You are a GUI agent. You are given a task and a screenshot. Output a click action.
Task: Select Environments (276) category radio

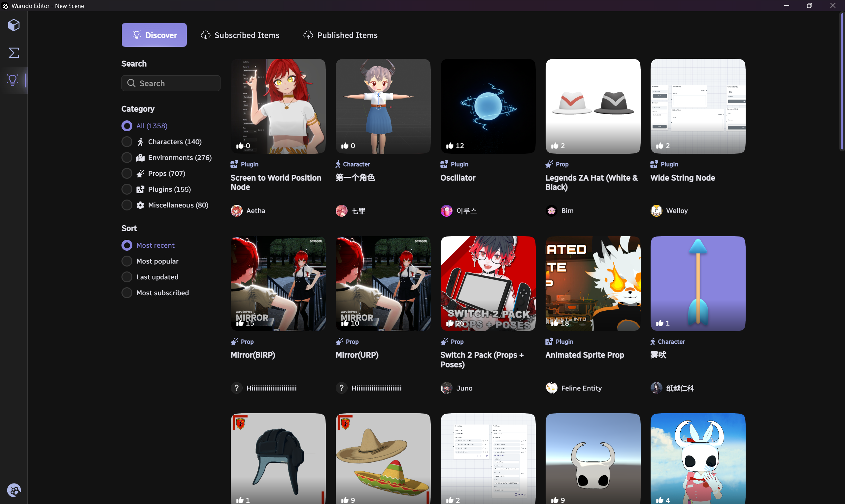[x=127, y=158]
